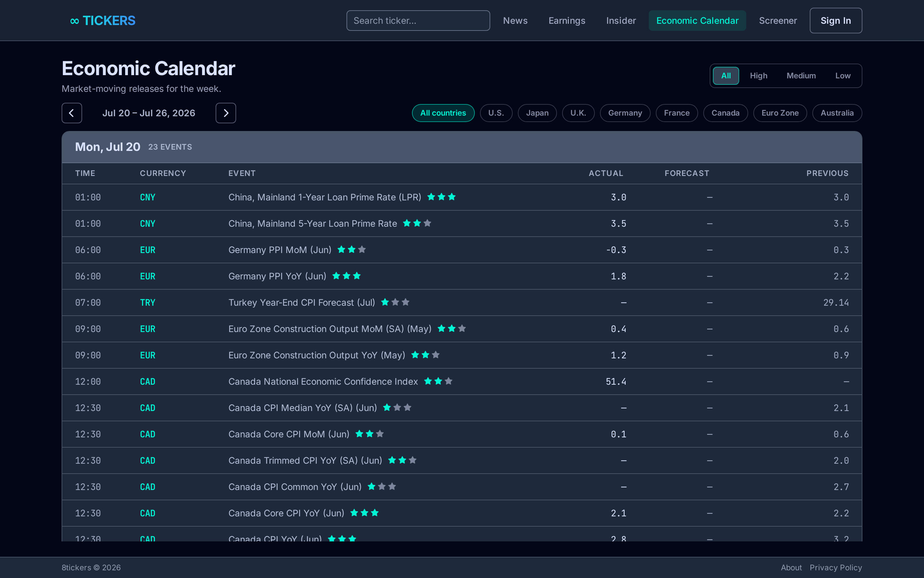Screen dimensions: 924x578
Task: Click the 23 EVENTS count label
Action: (x=170, y=147)
